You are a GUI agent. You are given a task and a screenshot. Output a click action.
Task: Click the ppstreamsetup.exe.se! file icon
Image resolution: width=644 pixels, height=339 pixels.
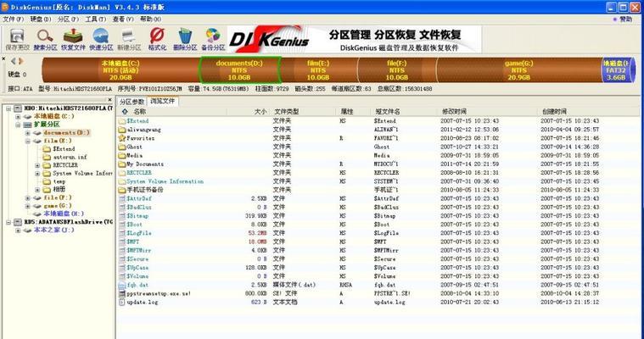pos(122,293)
